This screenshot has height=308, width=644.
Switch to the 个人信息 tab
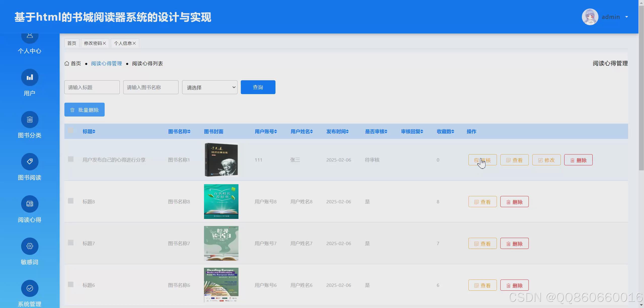(x=123, y=43)
